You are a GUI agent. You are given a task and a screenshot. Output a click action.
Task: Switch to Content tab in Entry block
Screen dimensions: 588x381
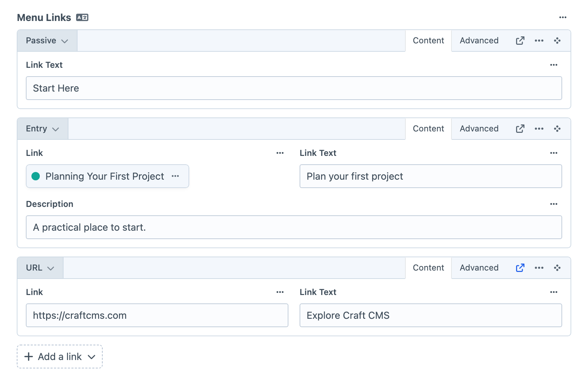coord(428,129)
